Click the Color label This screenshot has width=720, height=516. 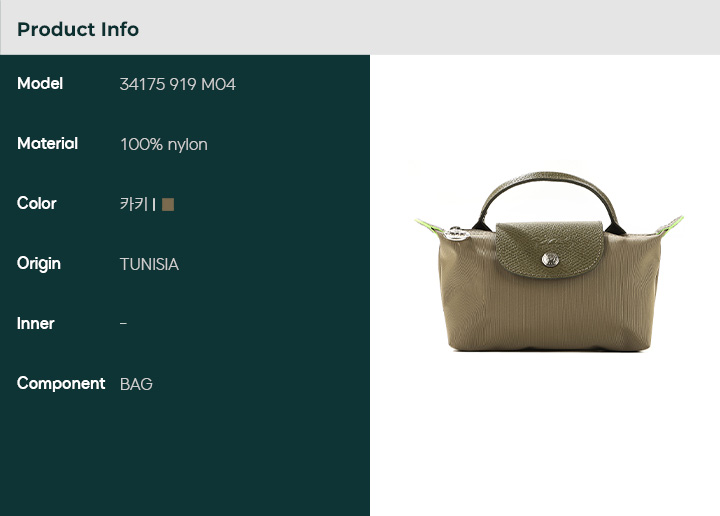(x=37, y=204)
